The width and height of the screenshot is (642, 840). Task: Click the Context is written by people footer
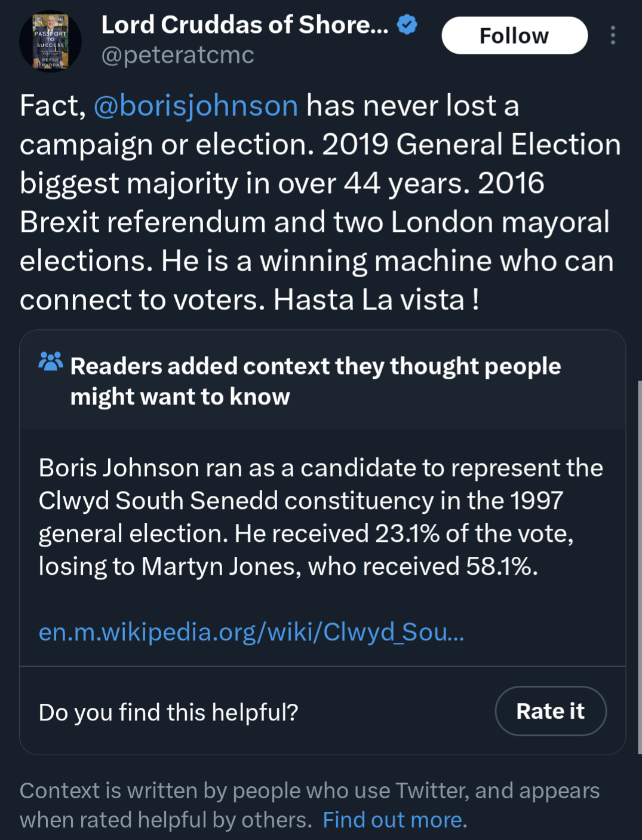[309, 805]
